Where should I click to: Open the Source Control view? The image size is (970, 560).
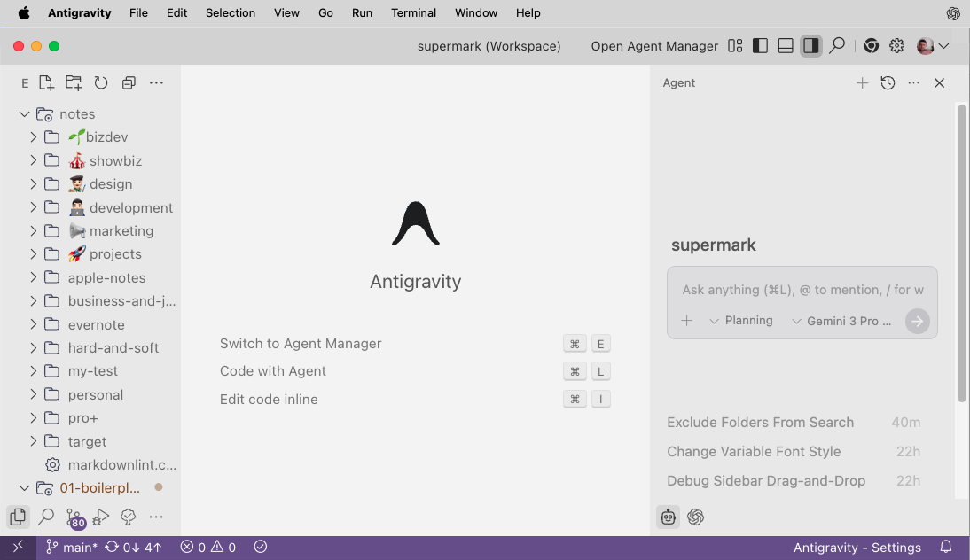pyautogui.click(x=74, y=517)
